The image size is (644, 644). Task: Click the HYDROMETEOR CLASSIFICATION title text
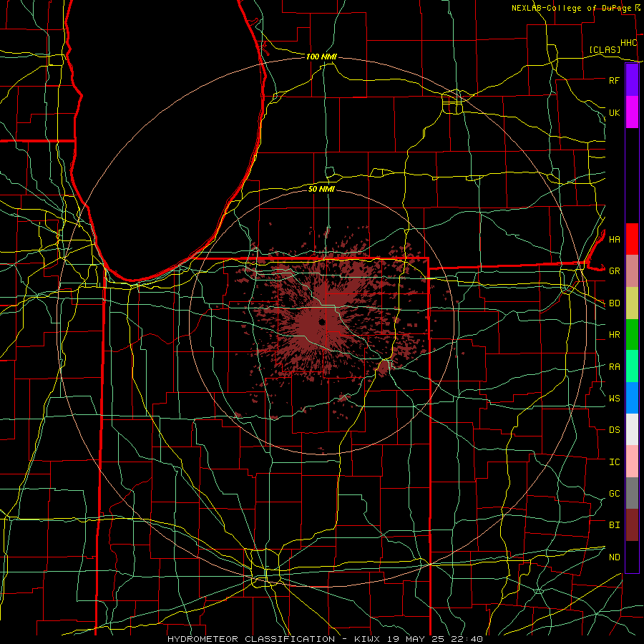[x=251, y=639]
